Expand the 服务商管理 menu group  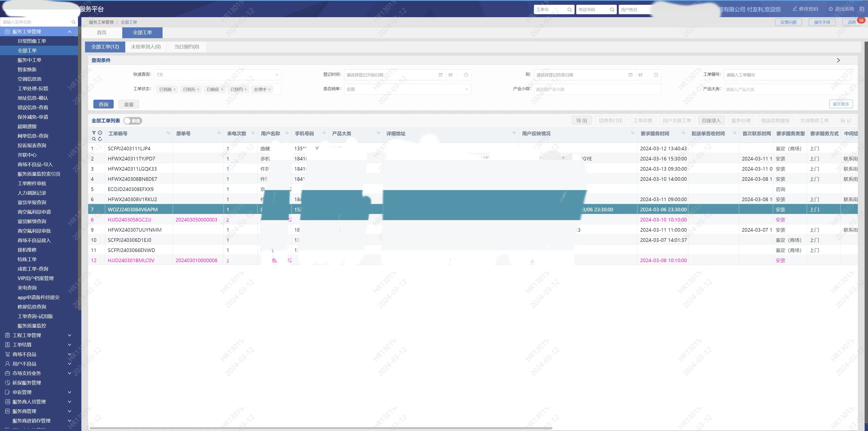39,412
